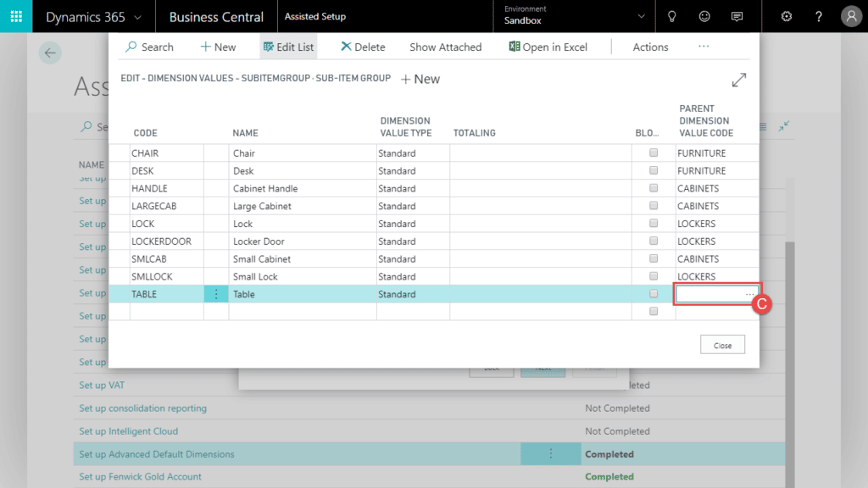The height and width of the screenshot is (488, 868).
Task: Open the app launcher waffle icon
Action: tap(16, 17)
